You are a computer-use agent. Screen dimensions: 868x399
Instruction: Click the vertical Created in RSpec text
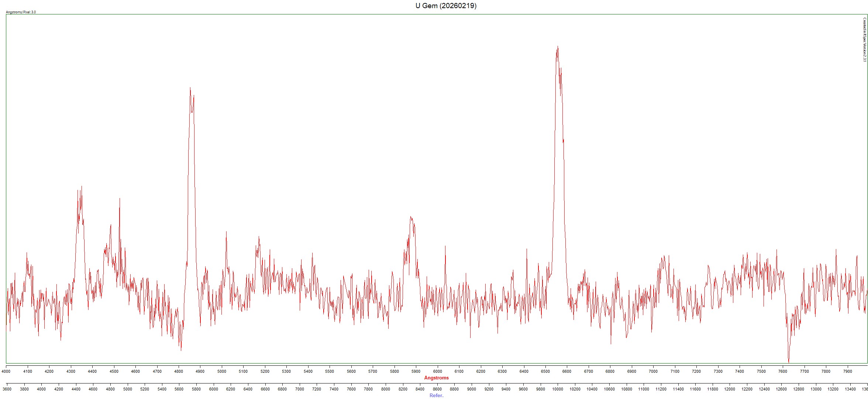864,40
